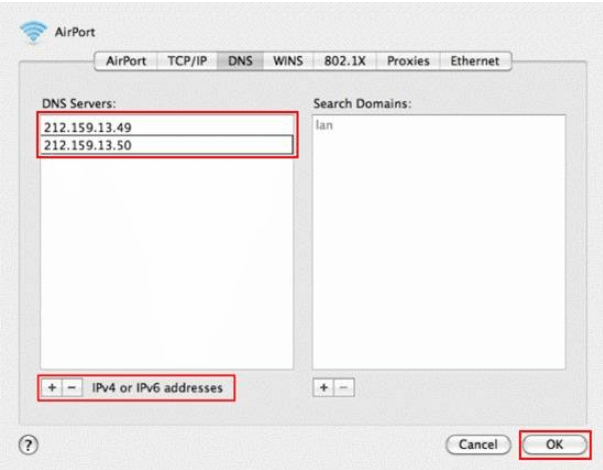Switch to the Ethernet tab
Image resolution: width=603 pixels, height=470 pixels.
click(475, 61)
